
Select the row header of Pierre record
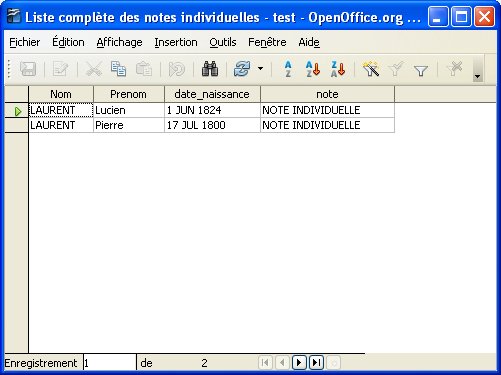[x=16, y=125]
